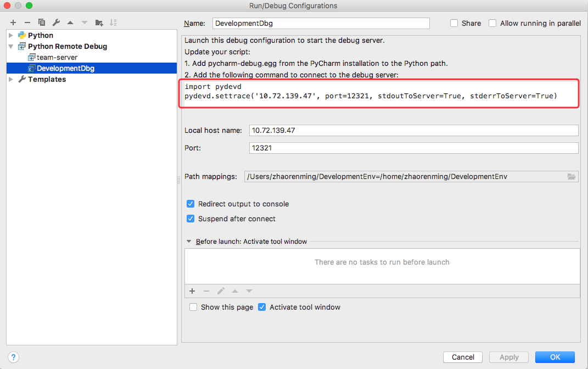Image resolution: width=588 pixels, height=369 pixels.
Task: Click into the Port input field
Action: click(413, 148)
